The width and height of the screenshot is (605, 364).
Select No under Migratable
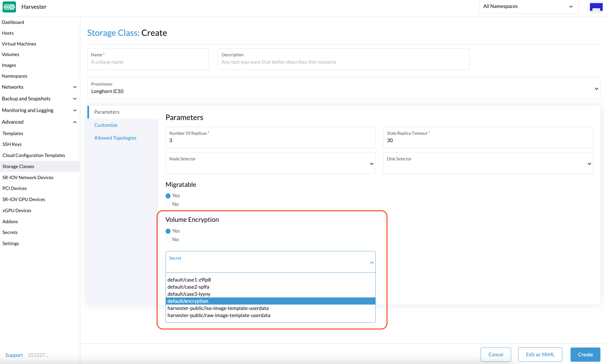coord(168,204)
